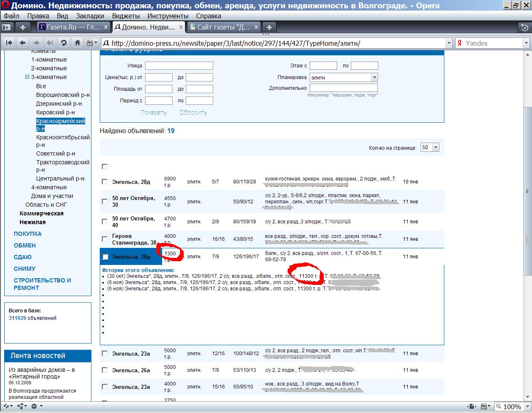This screenshot has height=413, width=532.
Task: Click the Улица input field
Action: tap(179, 66)
